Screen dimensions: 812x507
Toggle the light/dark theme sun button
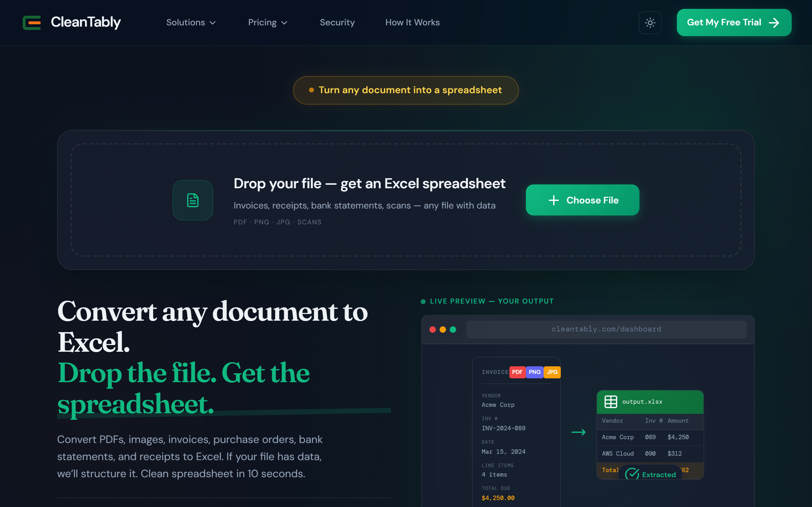(650, 22)
